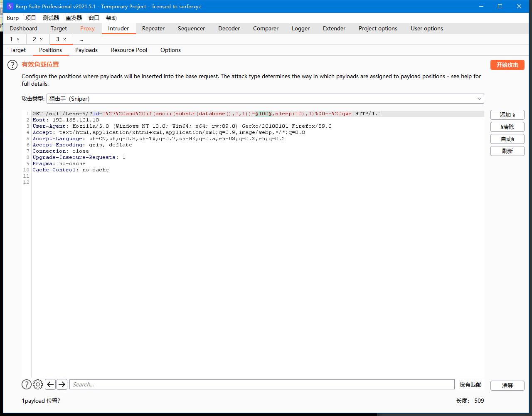Viewport: 532px width, 416px height.
Task: Open help icon beside the search bar
Action: [26, 384]
